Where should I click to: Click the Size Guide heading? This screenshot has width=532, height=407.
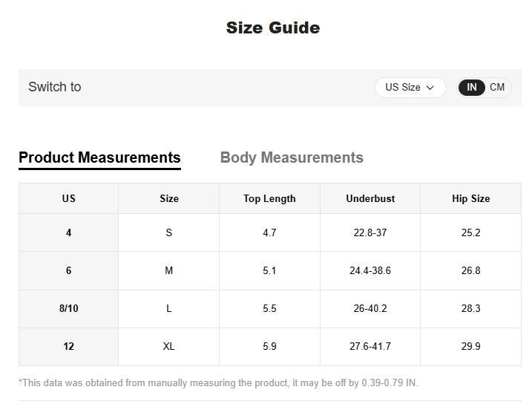click(x=273, y=28)
